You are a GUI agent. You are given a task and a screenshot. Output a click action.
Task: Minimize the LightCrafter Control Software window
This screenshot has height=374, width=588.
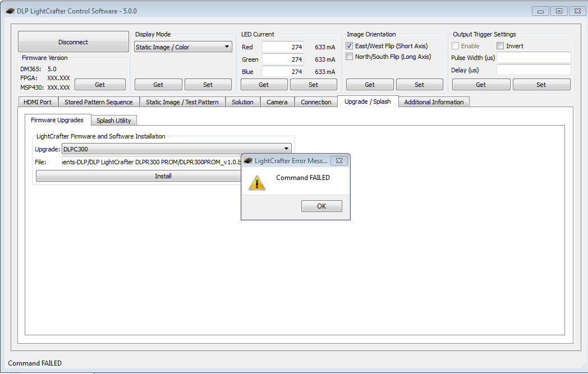click(x=540, y=11)
